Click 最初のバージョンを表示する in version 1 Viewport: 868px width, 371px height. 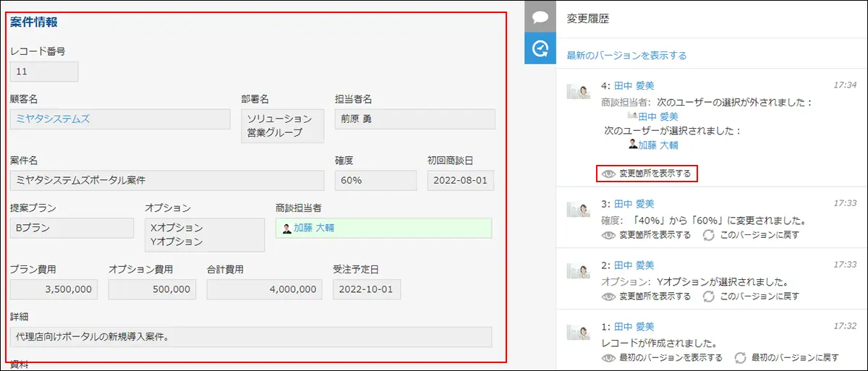(x=671, y=357)
